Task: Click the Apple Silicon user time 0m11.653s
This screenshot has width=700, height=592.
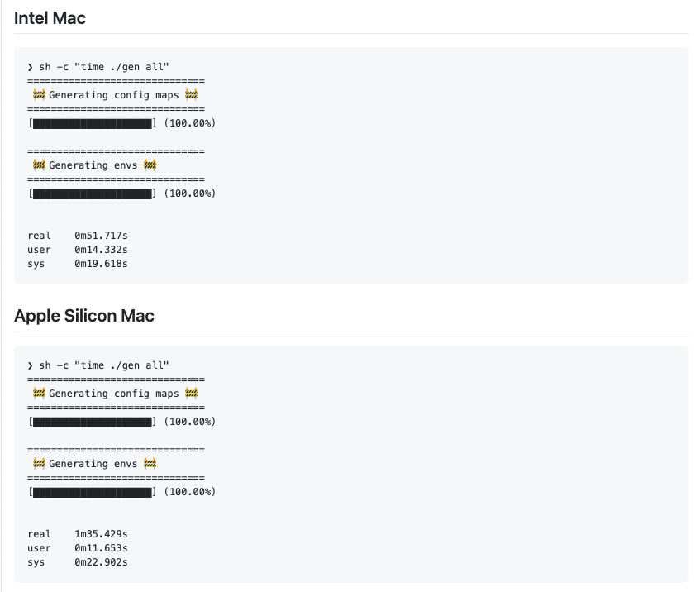Action: coord(101,548)
